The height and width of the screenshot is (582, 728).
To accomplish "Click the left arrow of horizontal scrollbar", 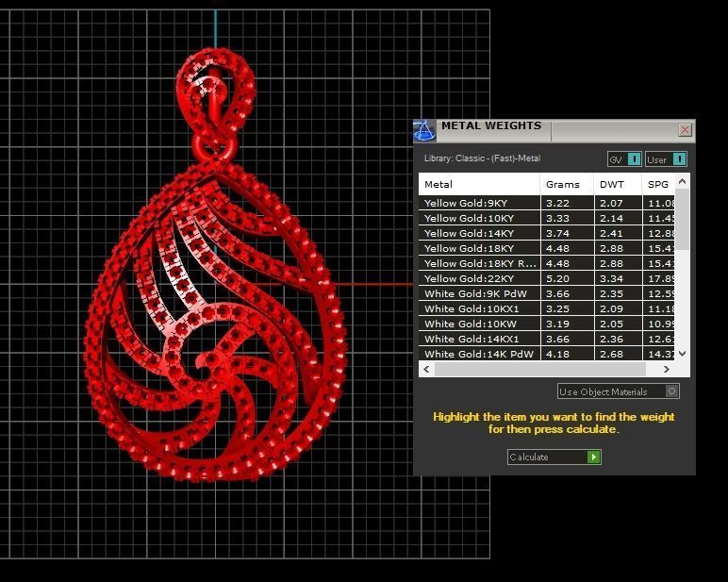I will click(x=426, y=369).
